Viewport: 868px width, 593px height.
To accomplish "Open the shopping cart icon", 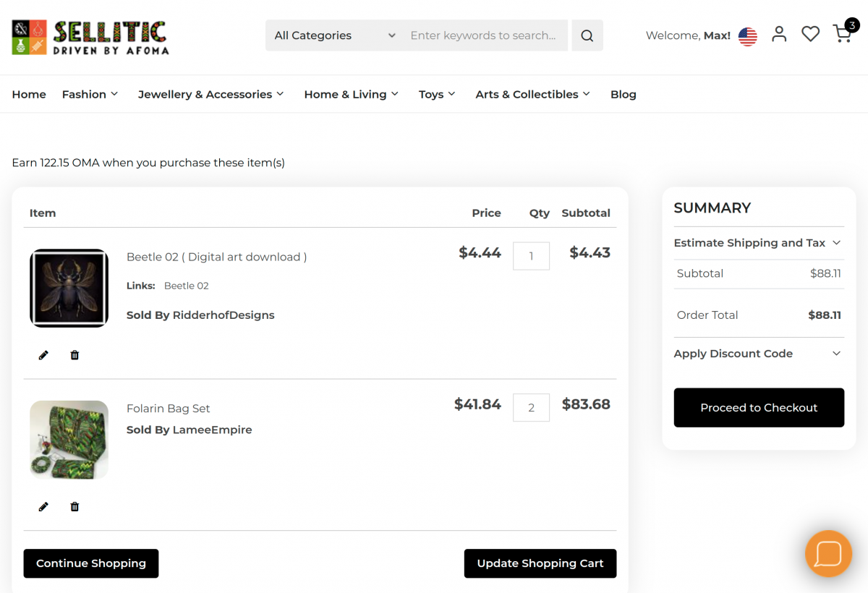I will click(843, 33).
